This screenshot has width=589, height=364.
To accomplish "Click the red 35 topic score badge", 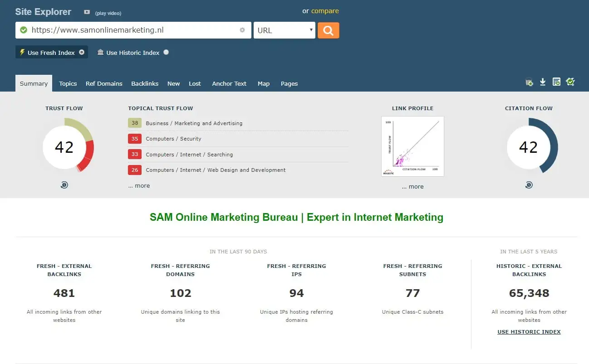I will click(x=135, y=139).
